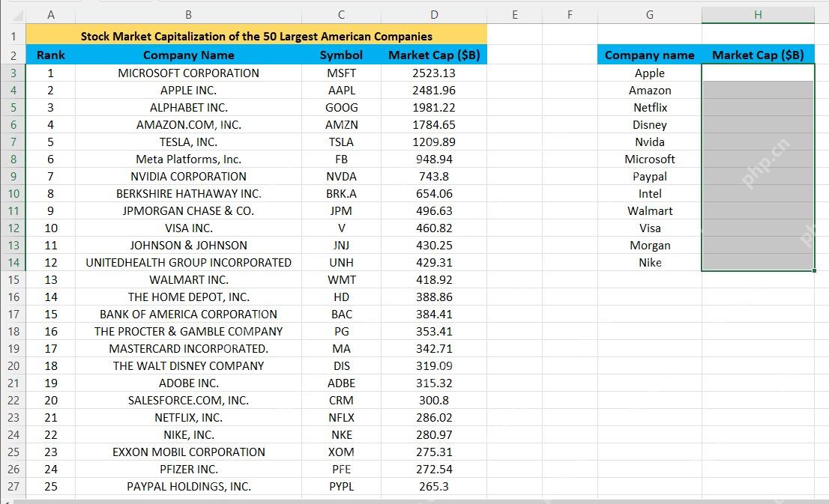Image resolution: width=829 pixels, height=504 pixels.
Task: Select column A header
Action: [51, 15]
